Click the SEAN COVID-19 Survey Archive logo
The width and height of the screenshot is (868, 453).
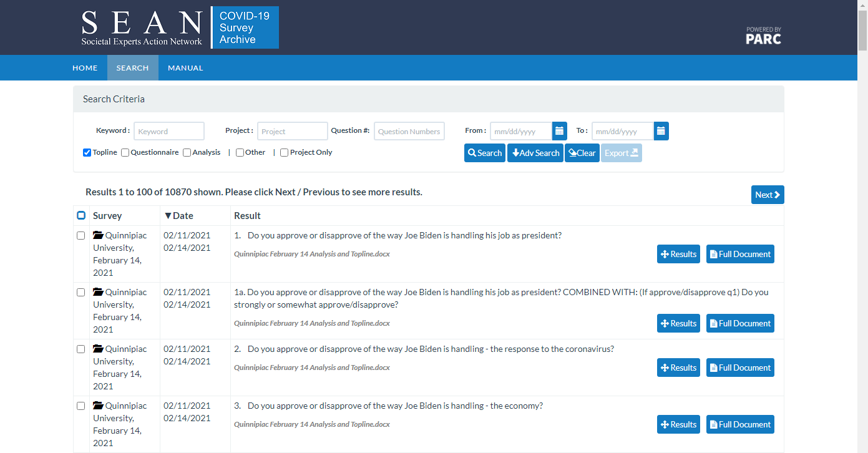click(x=180, y=27)
